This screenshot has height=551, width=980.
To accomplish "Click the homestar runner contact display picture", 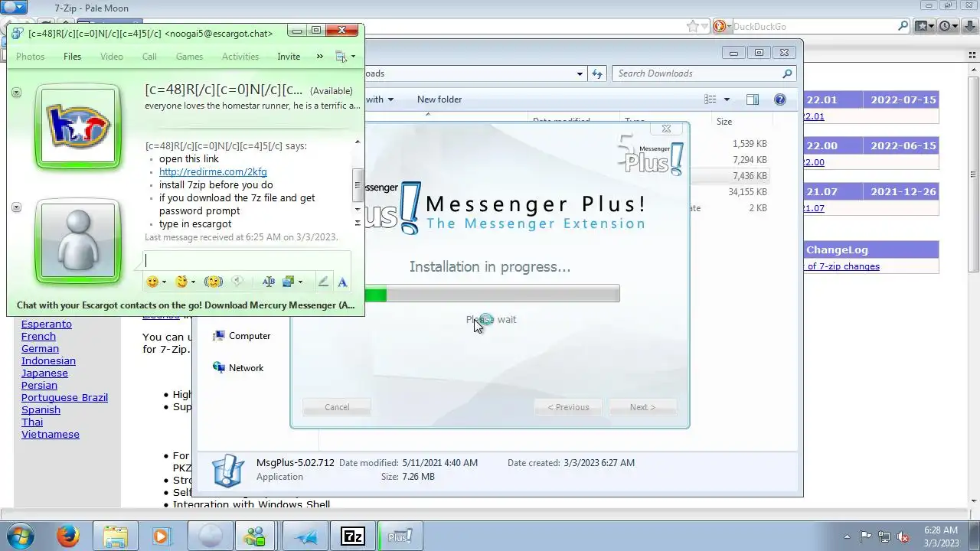I will click(78, 126).
